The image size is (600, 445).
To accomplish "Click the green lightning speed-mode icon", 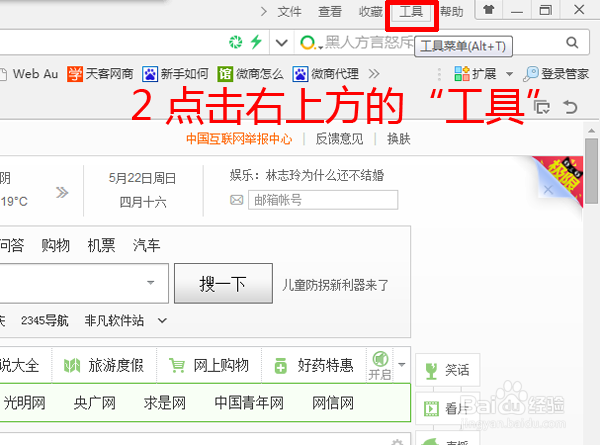I will [x=256, y=42].
